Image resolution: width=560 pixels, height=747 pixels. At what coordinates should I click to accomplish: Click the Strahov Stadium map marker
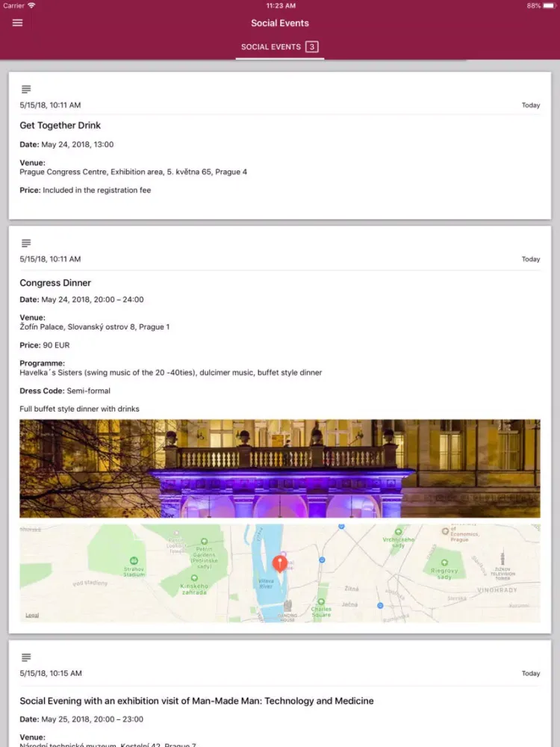(134, 561)
